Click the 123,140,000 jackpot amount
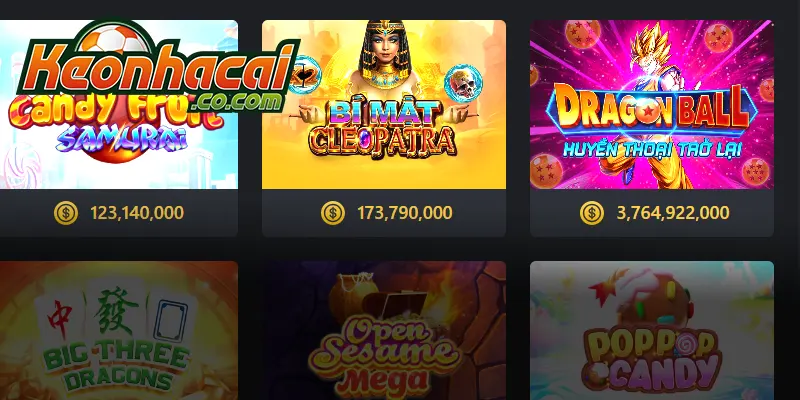The width and height of the screenshot is (800, 400). 137,213
